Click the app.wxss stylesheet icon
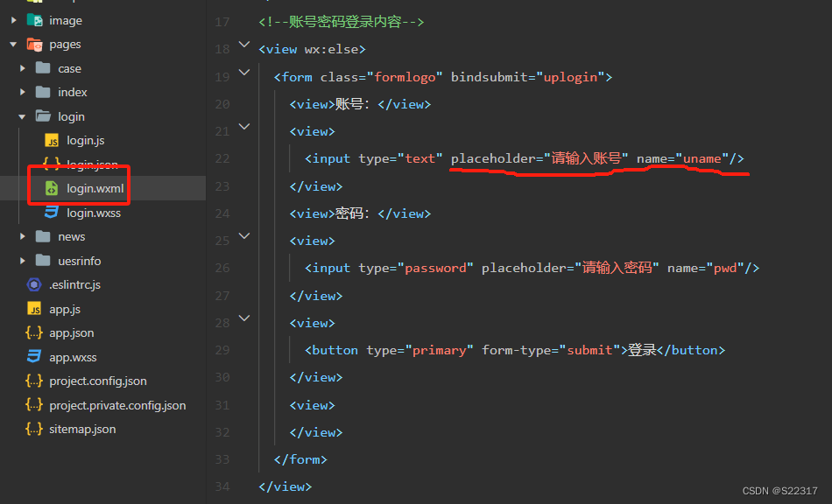The image size is (832, 504). click(x=34, y=357)
